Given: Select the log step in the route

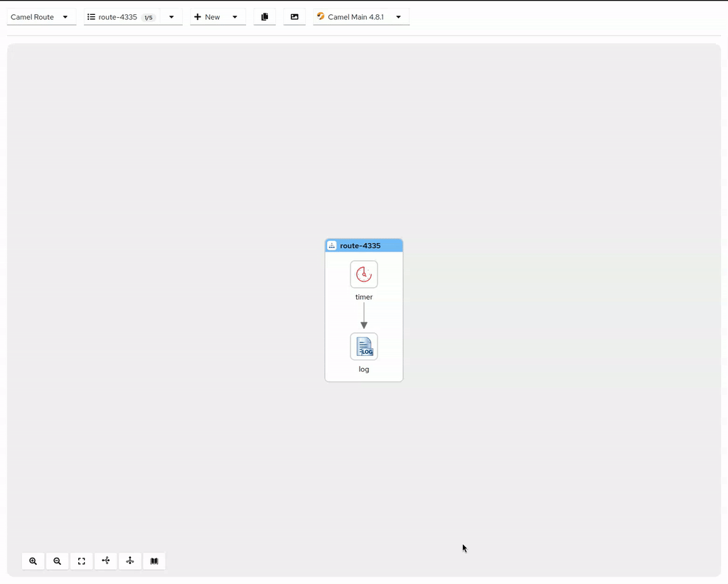Looking at the screenshot, I should coord(363,347).
